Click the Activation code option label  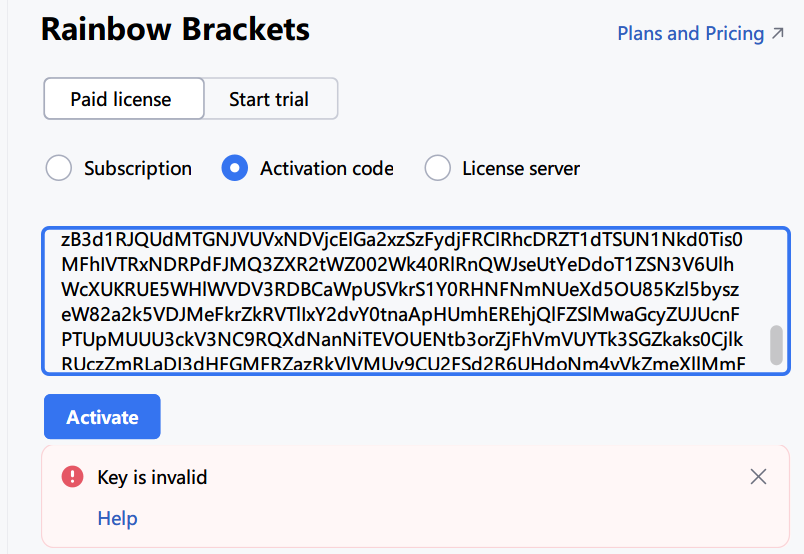327,168
